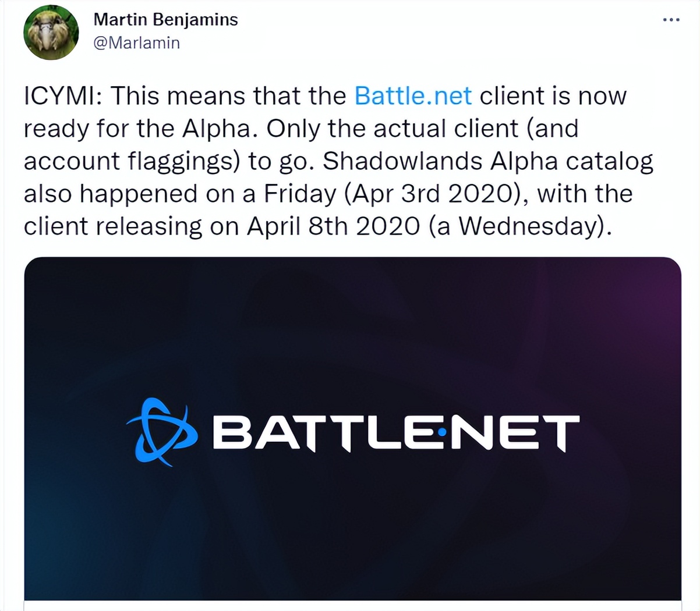Click the "Apr 3rd 2020" date text
Viewport: 700px width, 611px height.
[431, 194]
